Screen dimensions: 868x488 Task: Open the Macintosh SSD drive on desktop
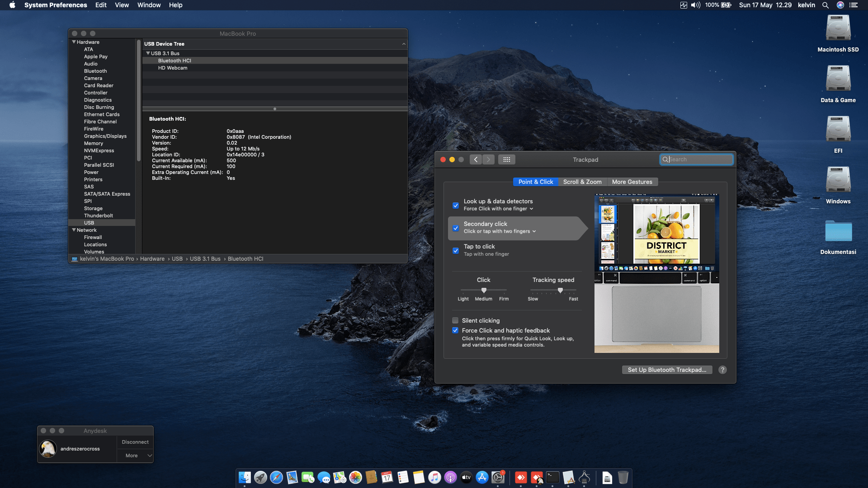click(x=838, y=33)
